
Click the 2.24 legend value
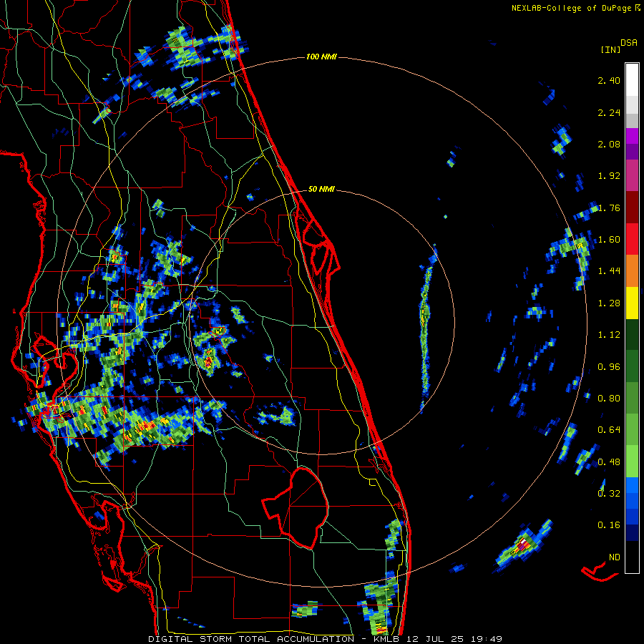[609, 112]
